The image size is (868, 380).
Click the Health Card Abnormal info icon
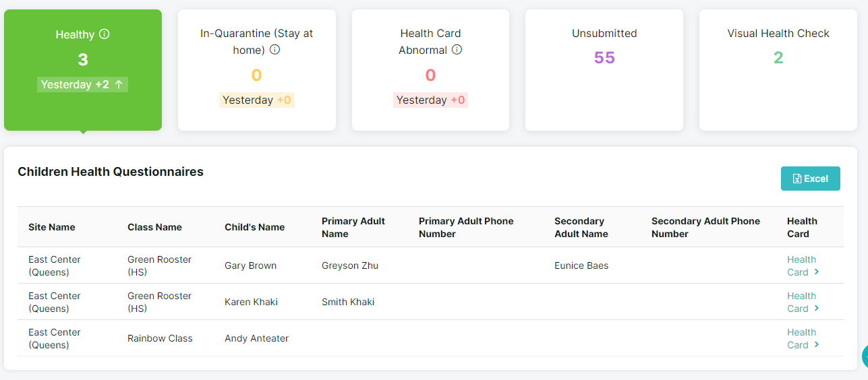457,50
